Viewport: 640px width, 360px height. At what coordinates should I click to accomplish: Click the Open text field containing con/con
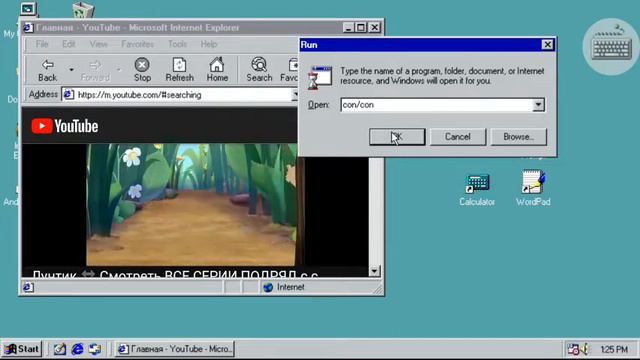coord(436,105)
